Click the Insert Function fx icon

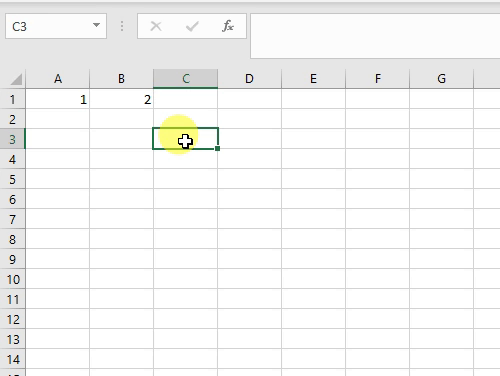(x=228, y=26)
